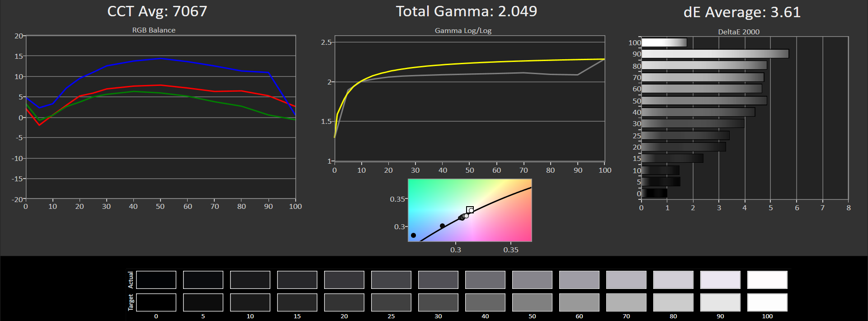Screen dimensions: 868x321
Task: Pick the DeltaE 2000 bar for level 60
Action: click(x=702, y=89)
